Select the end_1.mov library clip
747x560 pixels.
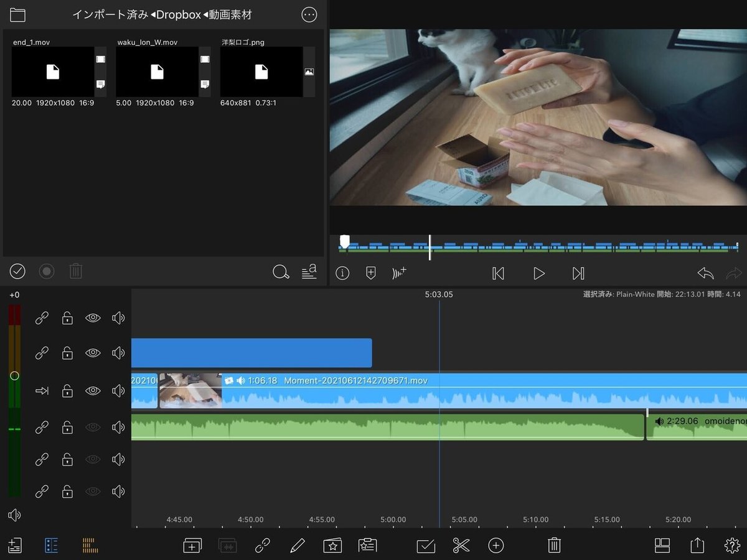coord(53,72)
